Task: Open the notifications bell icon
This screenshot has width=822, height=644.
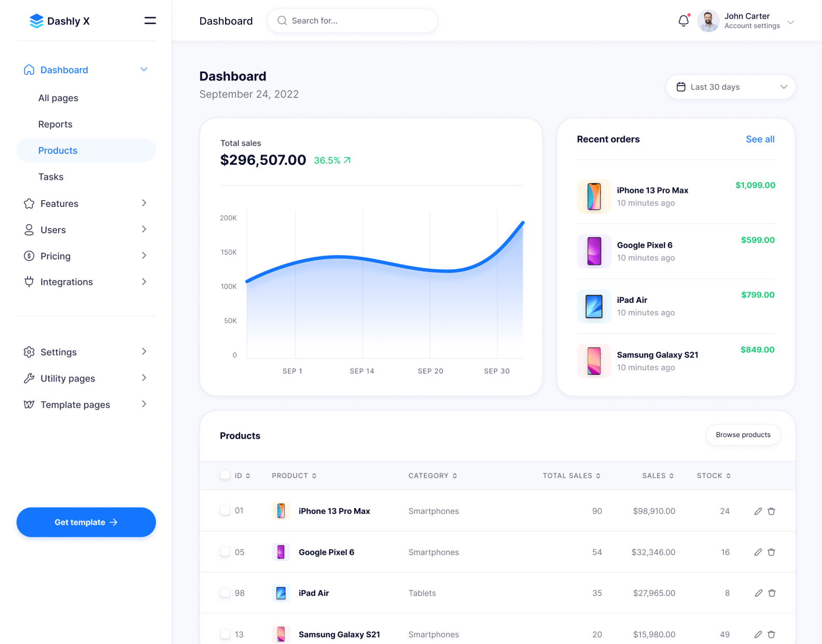Action: click(x=684, y=21)
